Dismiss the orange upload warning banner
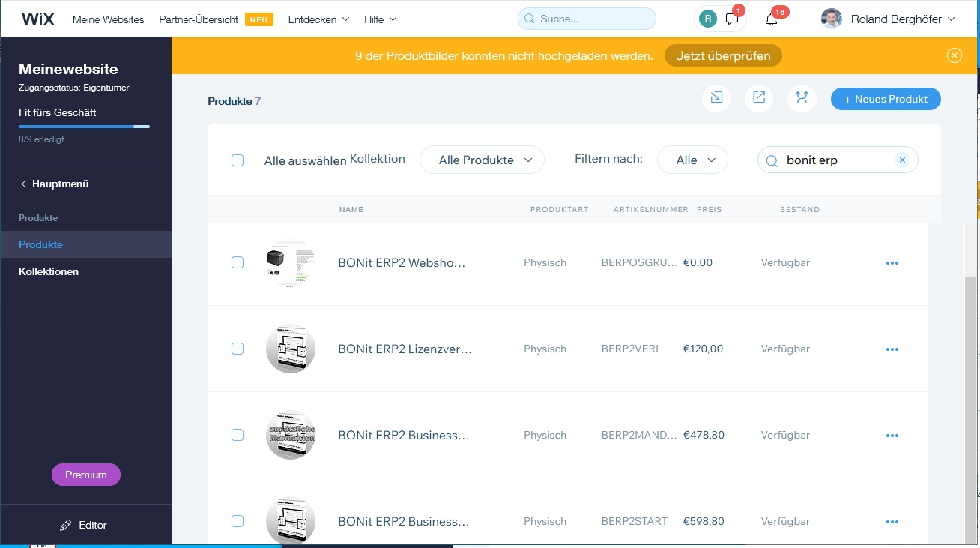This screenshot has width=980, height=548. 954,55
